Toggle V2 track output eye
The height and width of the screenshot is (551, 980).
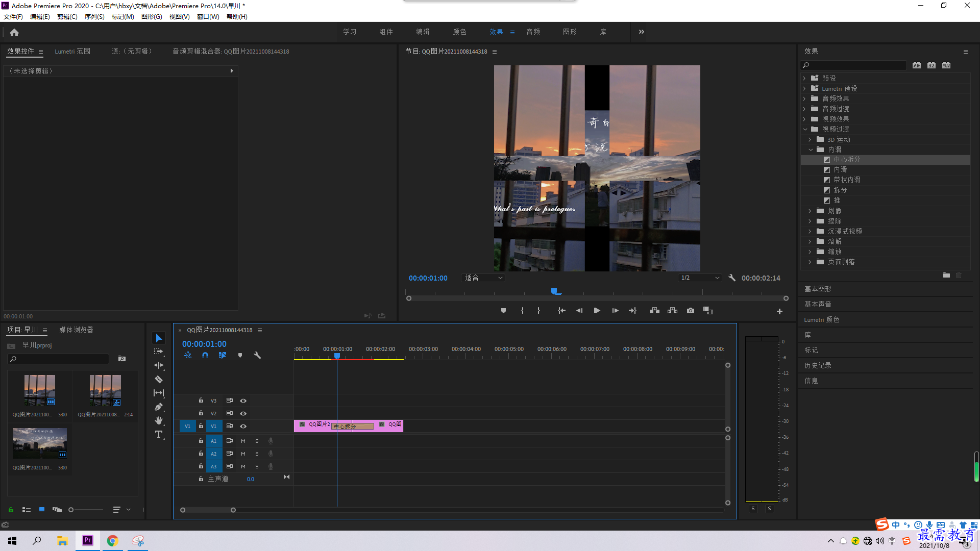(x=243, y=414)
